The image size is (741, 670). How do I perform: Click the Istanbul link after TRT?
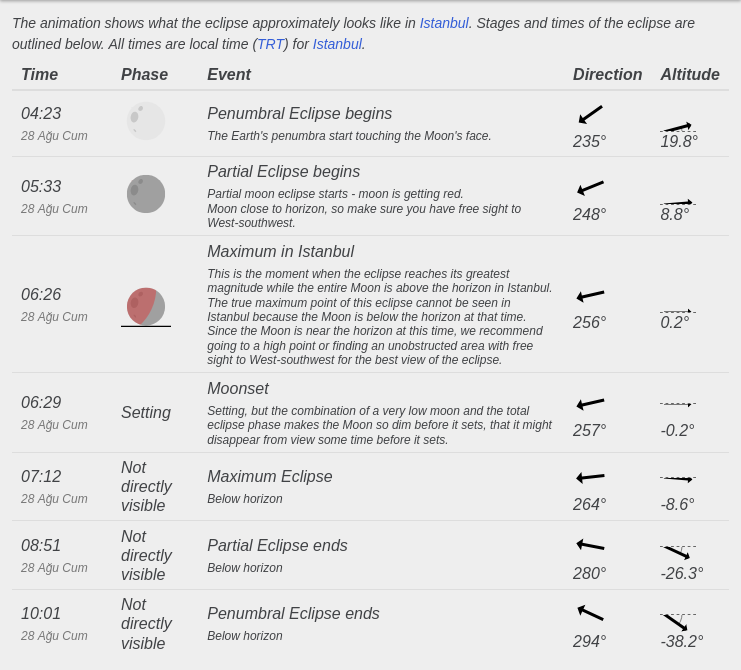pos(337,44)
